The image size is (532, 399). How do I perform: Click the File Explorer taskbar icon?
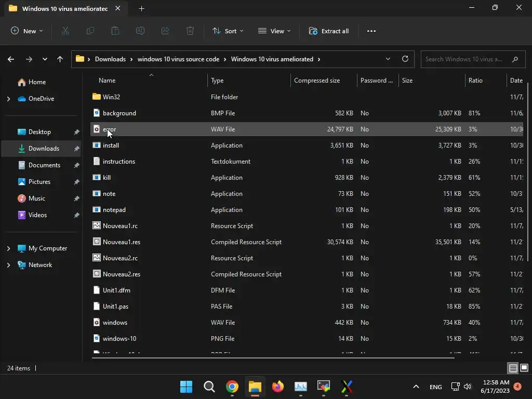255,387
